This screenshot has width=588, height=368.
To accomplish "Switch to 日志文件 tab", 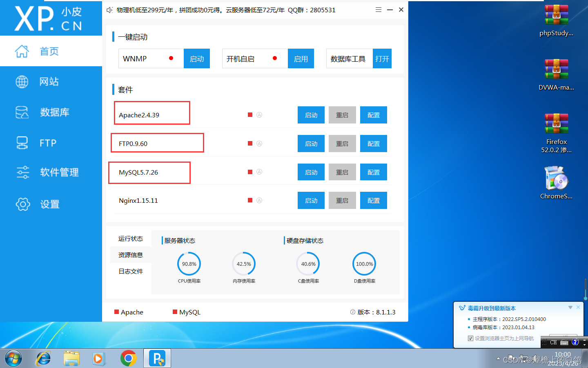I will coord(131,271).
